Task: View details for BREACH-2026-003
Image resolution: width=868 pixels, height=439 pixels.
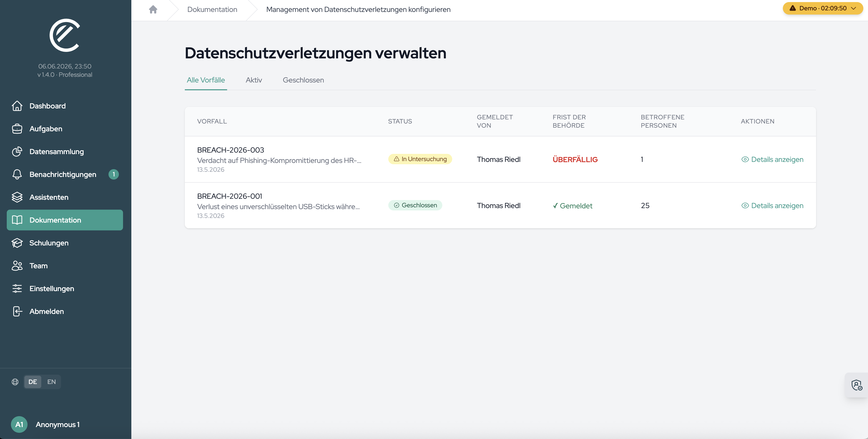Action: point(772,159)
